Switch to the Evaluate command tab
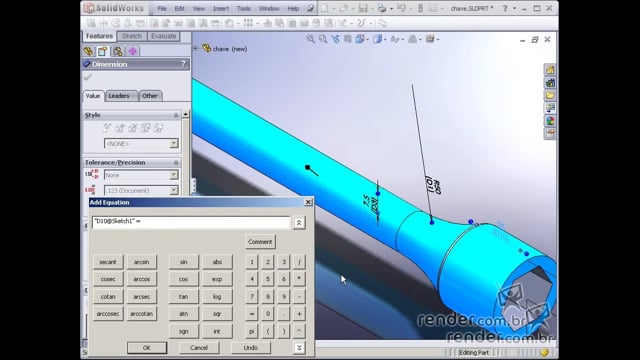Image resolution: width=640 pixels, height=360 pixels. click(x=163, y=36)
